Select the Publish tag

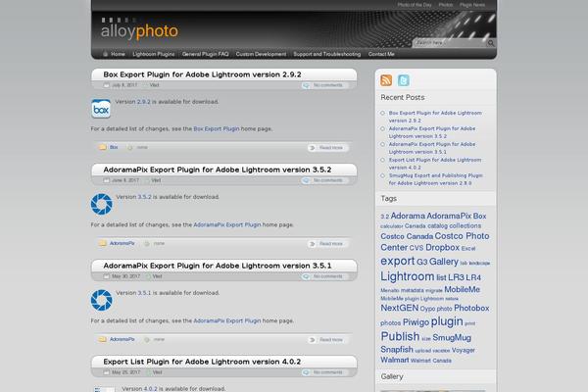point(400,336)
